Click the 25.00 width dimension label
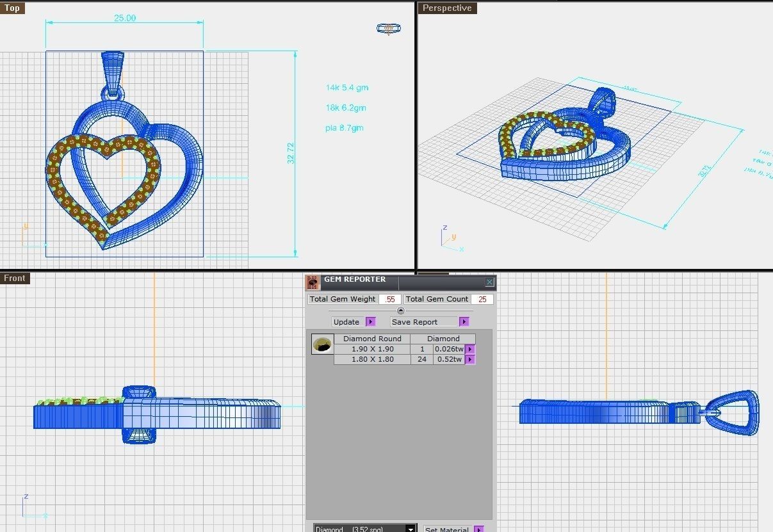773x532 pixels. (125, 18)
